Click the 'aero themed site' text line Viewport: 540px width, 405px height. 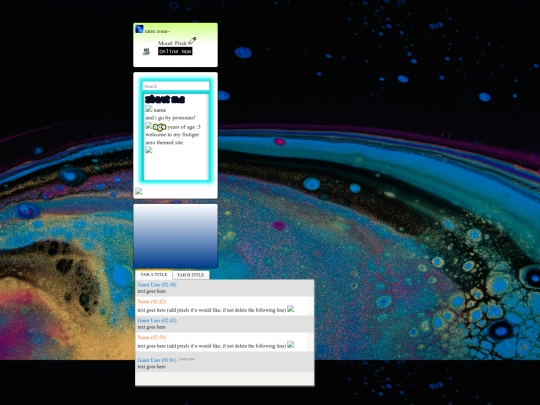164,143
